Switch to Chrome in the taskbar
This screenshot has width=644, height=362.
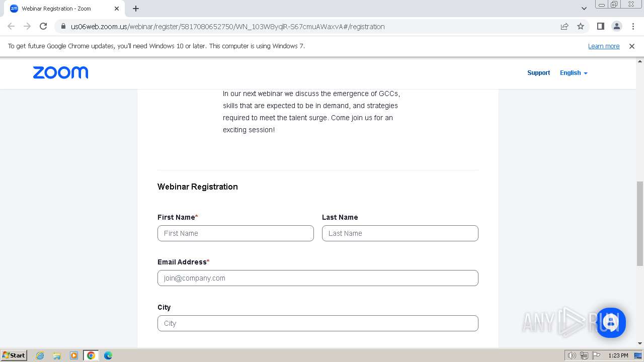[91, 355]
